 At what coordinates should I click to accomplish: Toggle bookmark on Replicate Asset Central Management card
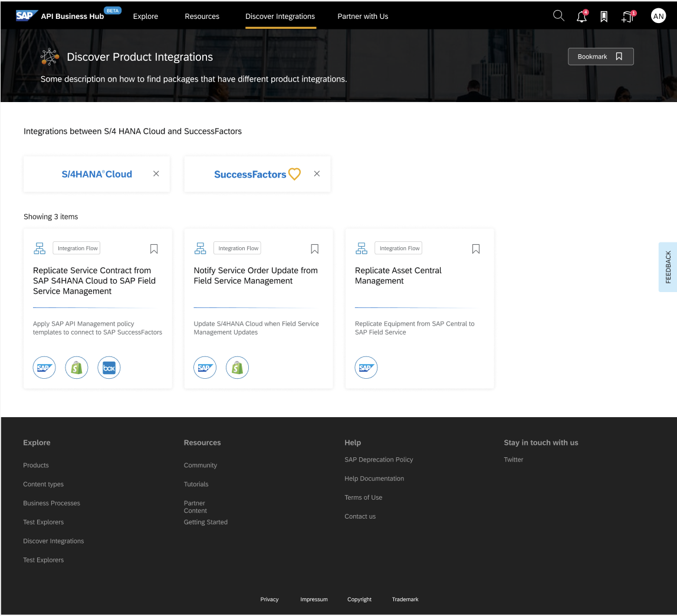click(x=476, y=249)
